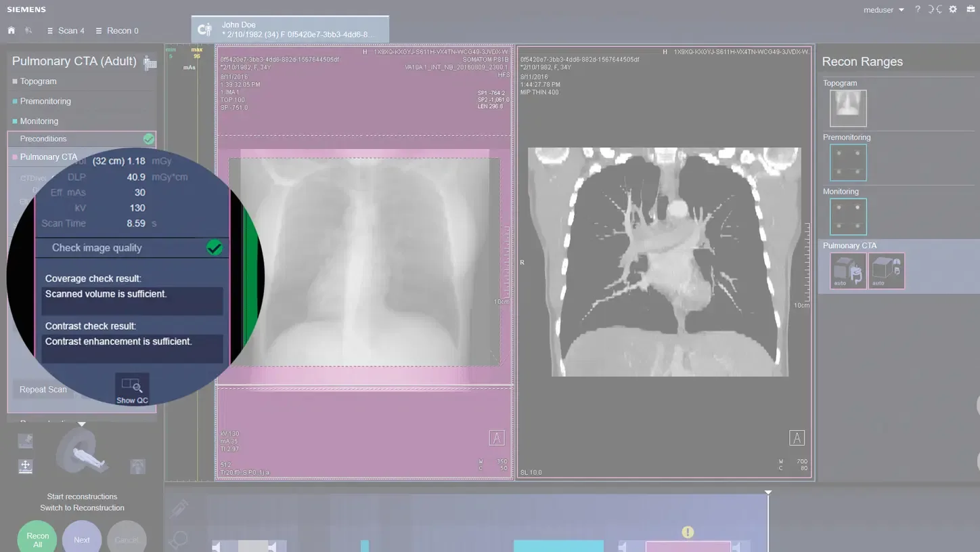Open the patient browser icon beside Home
Viewport: 980px width, 552px height.
point(28,30)
